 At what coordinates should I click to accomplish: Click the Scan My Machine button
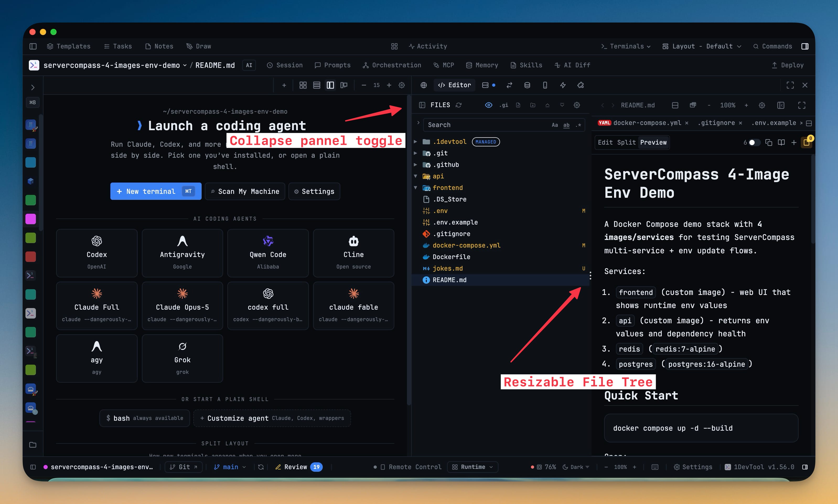[245, 191]
